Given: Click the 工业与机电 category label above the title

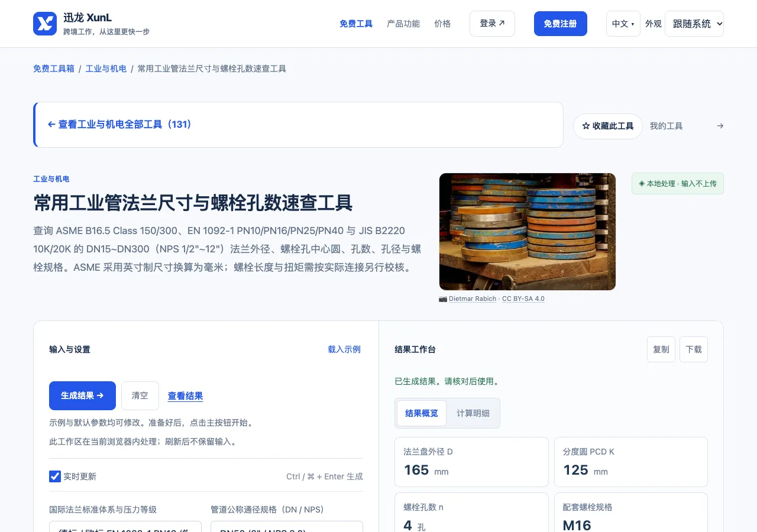Looking at the screenshot, I should 51,179.
